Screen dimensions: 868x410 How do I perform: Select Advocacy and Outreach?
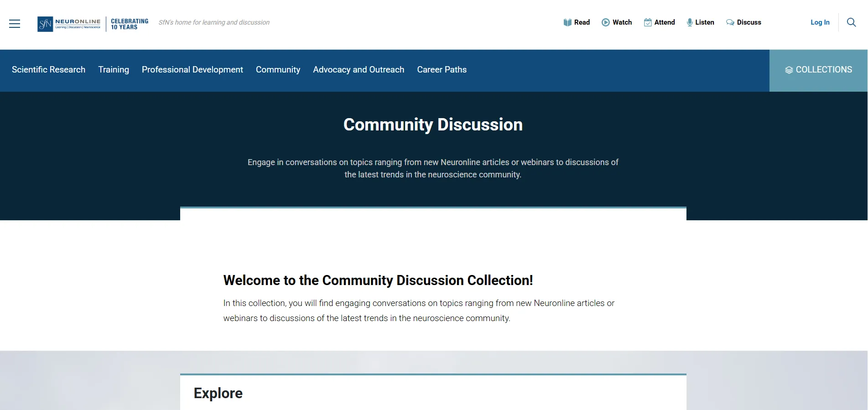click(x=359, y=70)
